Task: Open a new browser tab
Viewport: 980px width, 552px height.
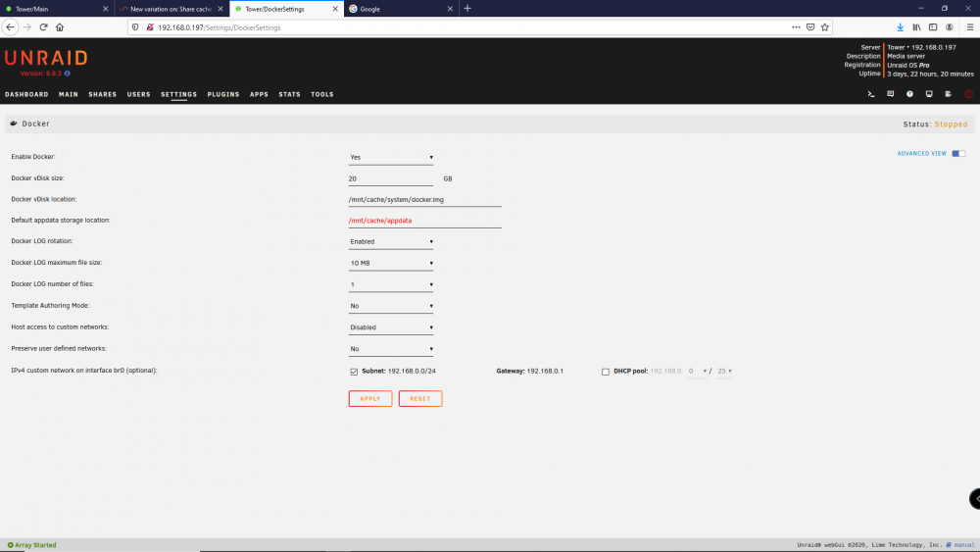Action: (x=467, y=9)
